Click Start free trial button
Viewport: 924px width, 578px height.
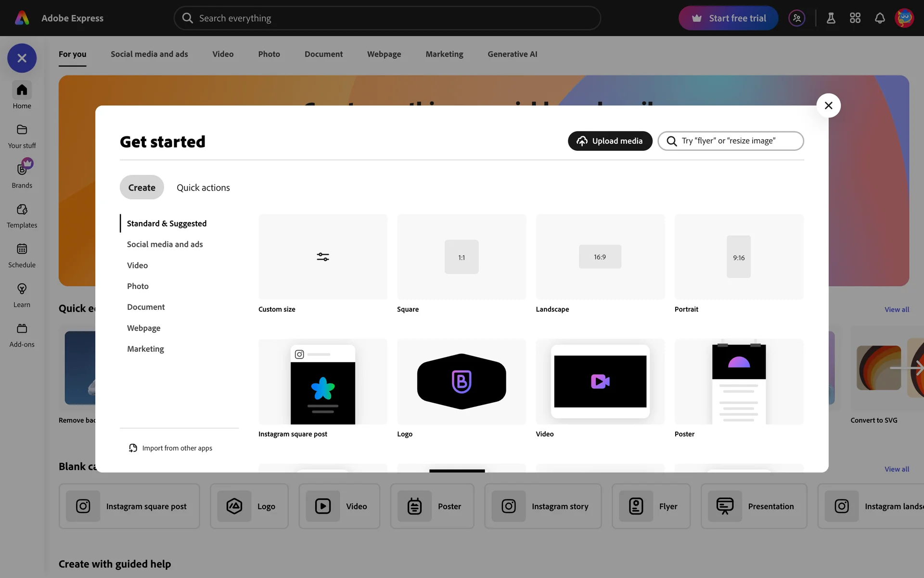coord(728,18)
